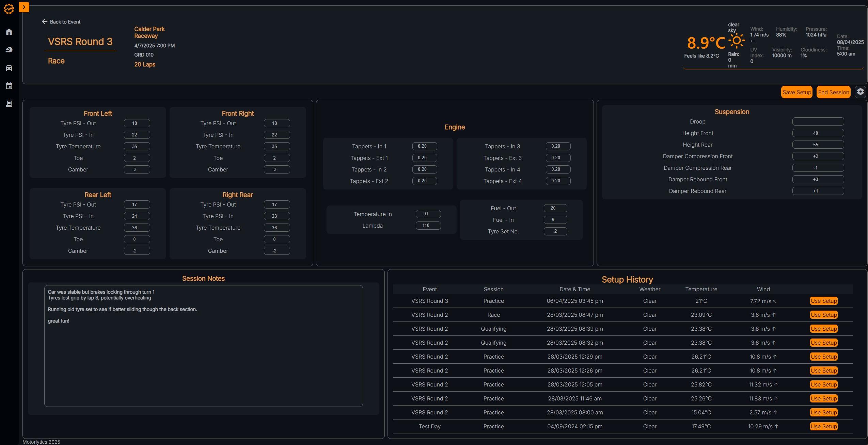
Task: Open the Home page from the sidebar
Action: [9, 31]
